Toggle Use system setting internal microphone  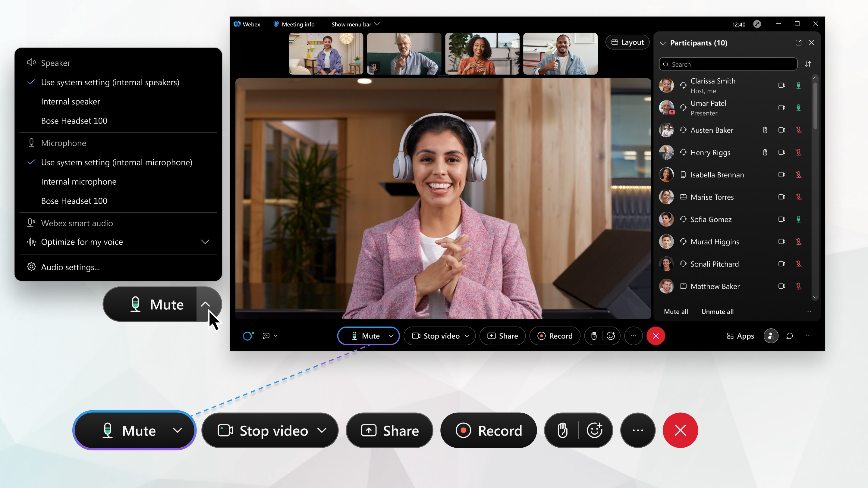[116, 162]
